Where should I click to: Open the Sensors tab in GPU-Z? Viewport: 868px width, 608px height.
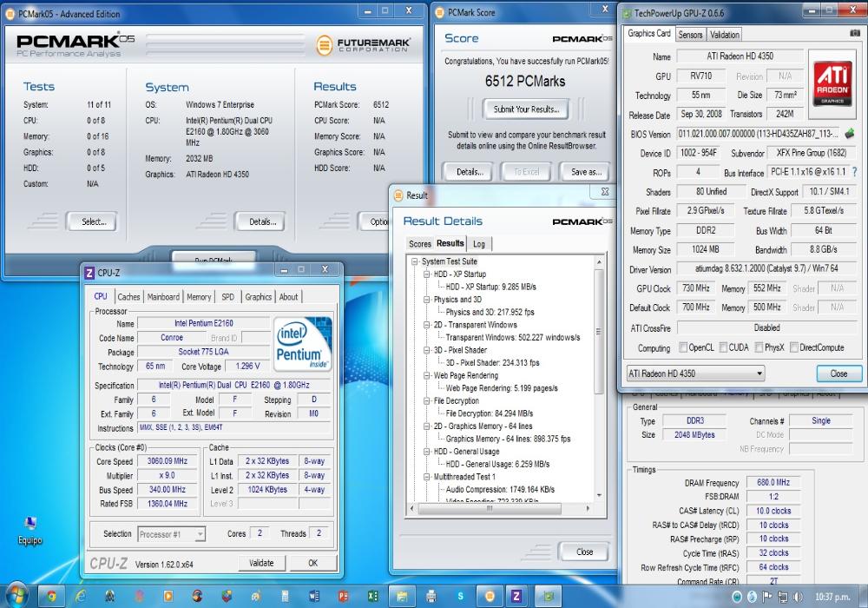690,35
